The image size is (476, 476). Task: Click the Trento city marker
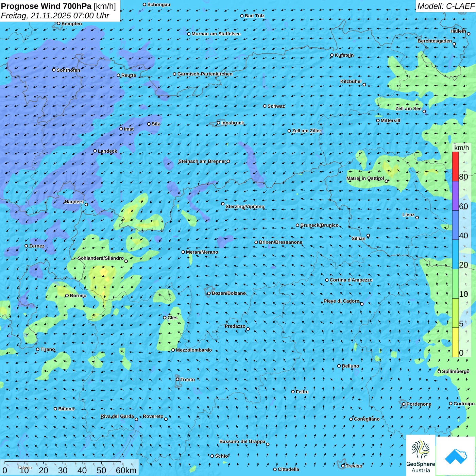[x=177, y=379]
